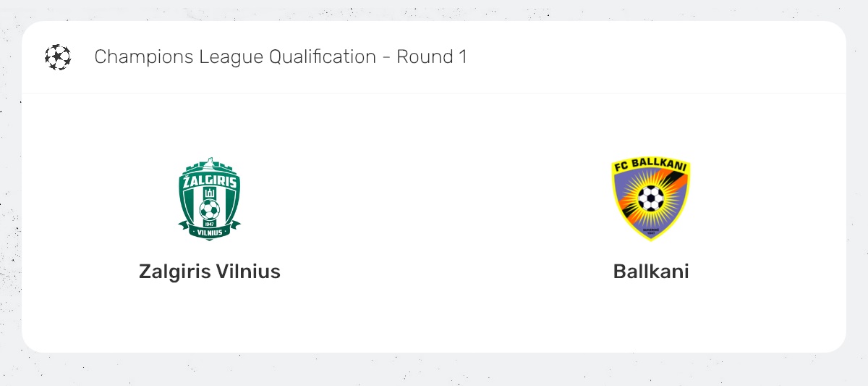Select the Champions League Qualification title
The height and width of the screenshot is (386, 868).
coord(280,57)
